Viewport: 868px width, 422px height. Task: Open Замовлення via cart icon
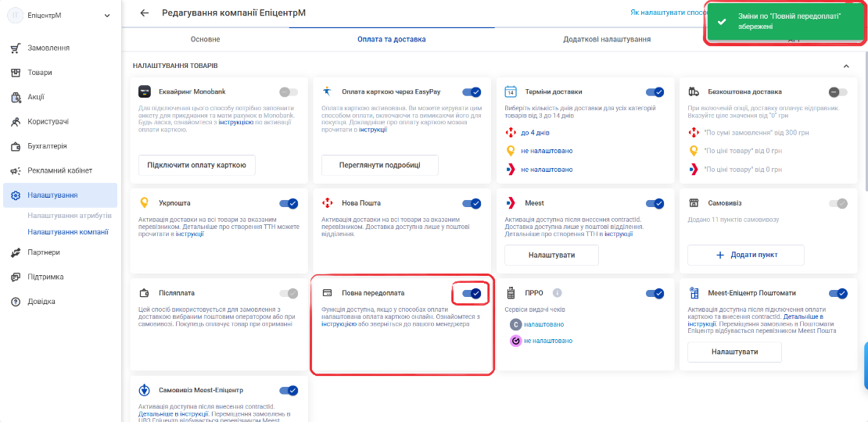coord(16,48)
